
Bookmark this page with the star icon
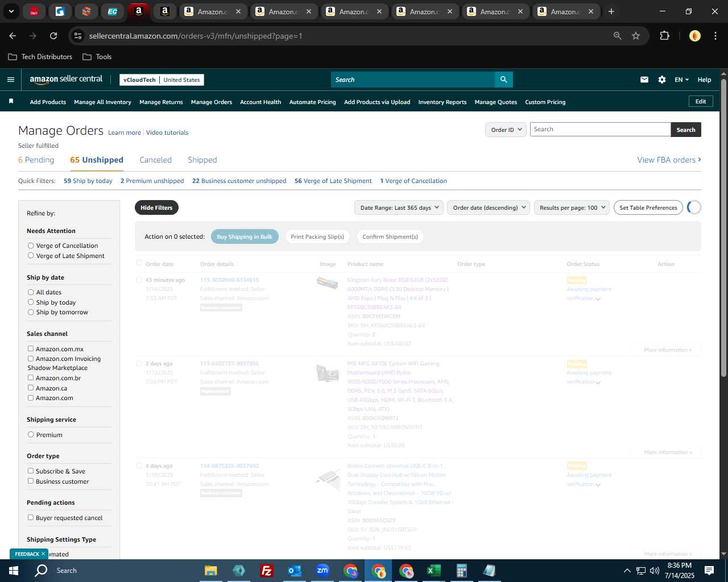[x=636, y=36]
